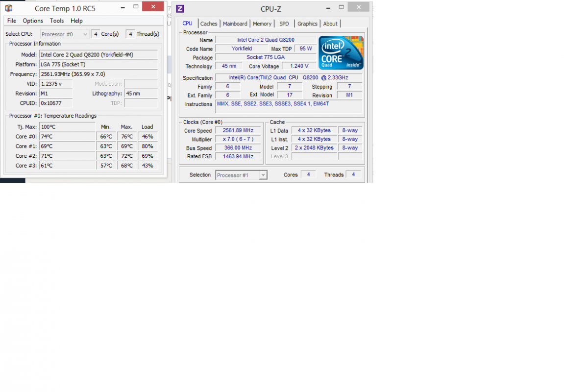
Task: Click the Cores count field in CPU-Z
Action: [308, 174]
